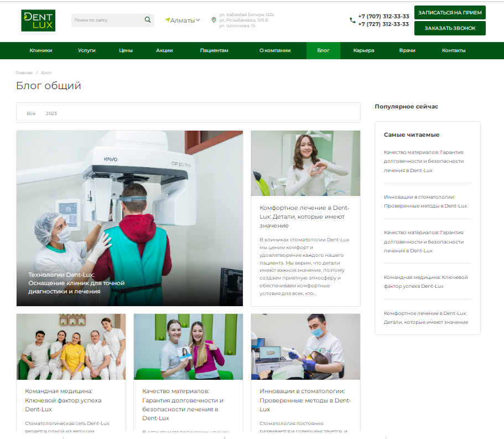Open the two women with card photo
The height and width of the screenshot is (439, 504).
tap(188, 347)
